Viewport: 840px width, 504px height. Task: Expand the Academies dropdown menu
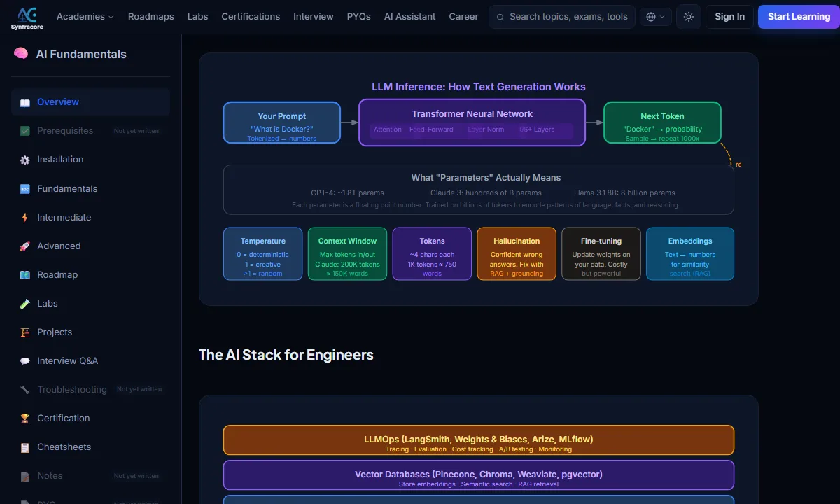pos(85,16)
